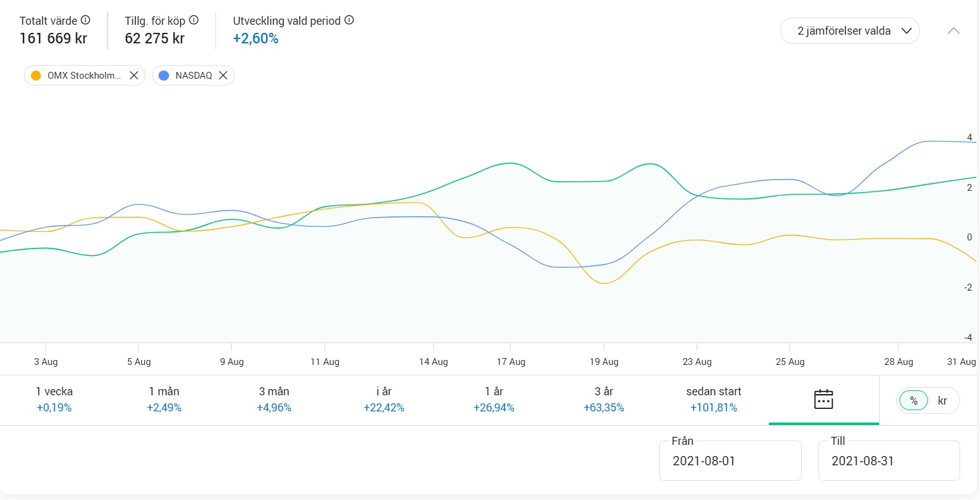Remove OMX Stockholm comparison chip
Image resolution: width=980 pixels, height=500 pixels.
(134, 76)
